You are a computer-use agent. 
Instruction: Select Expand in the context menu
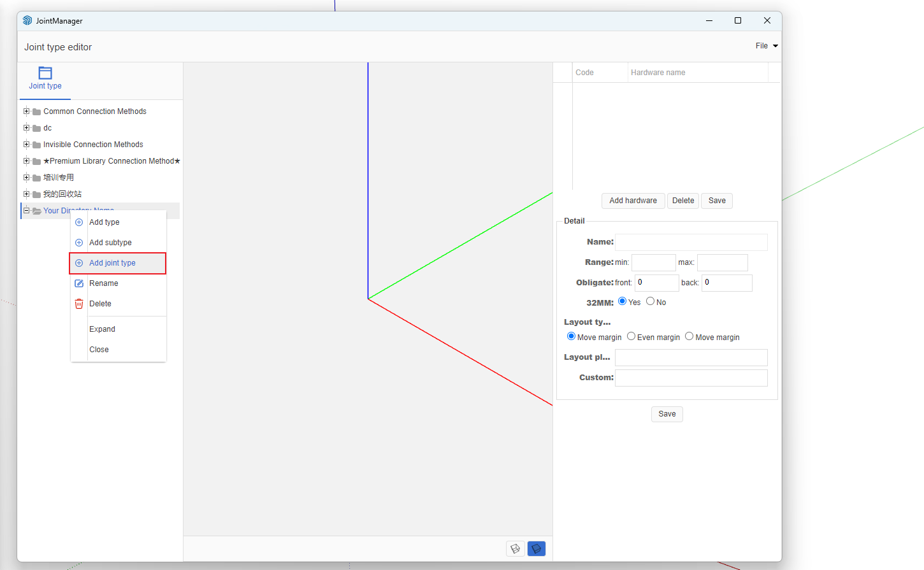pyautogui.click(x=102, y=329)
